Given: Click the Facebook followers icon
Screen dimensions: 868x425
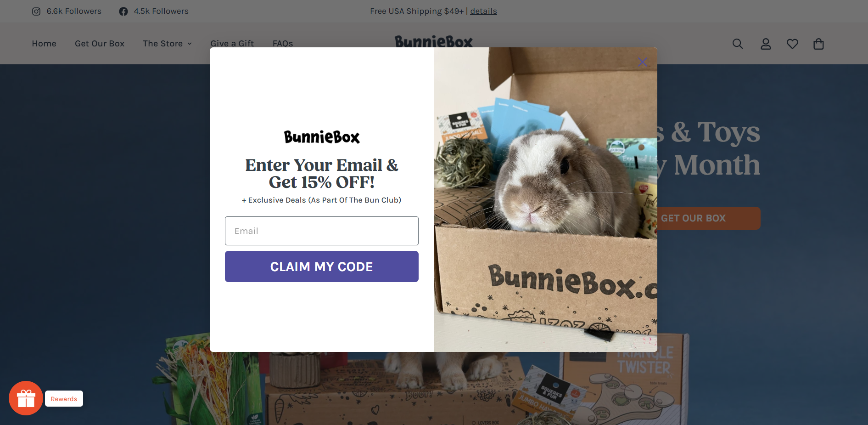Looking at the screenshot, I should click(x=123, y=11).
